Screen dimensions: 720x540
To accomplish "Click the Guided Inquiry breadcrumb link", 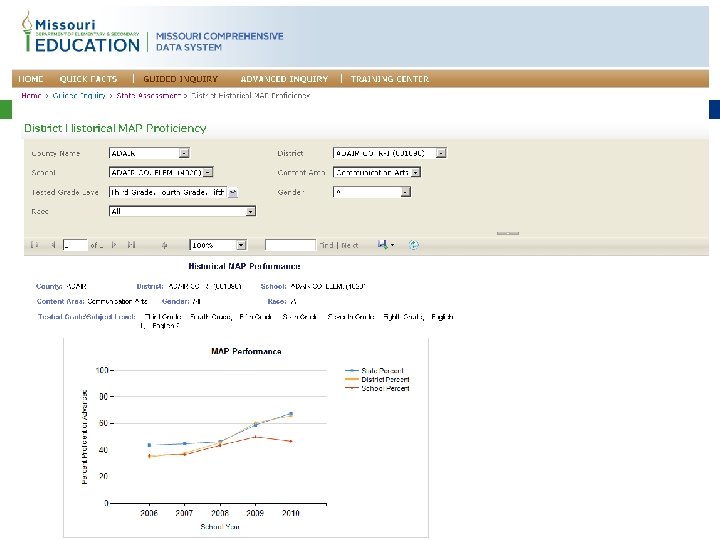I will pos(79,96).
